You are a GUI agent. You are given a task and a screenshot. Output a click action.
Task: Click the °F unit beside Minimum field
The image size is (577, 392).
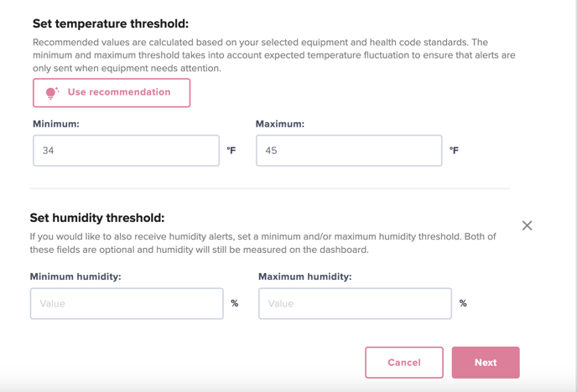[231, 150]
